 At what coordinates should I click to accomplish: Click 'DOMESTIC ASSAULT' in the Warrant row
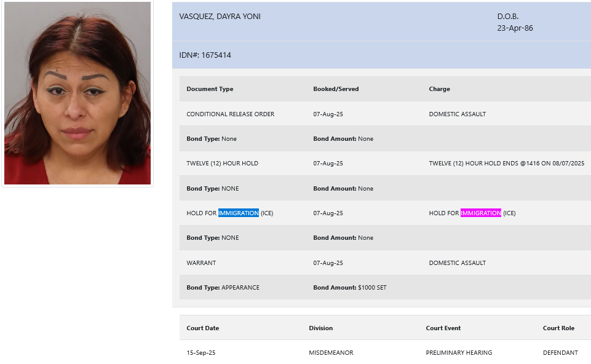(457, 263)
